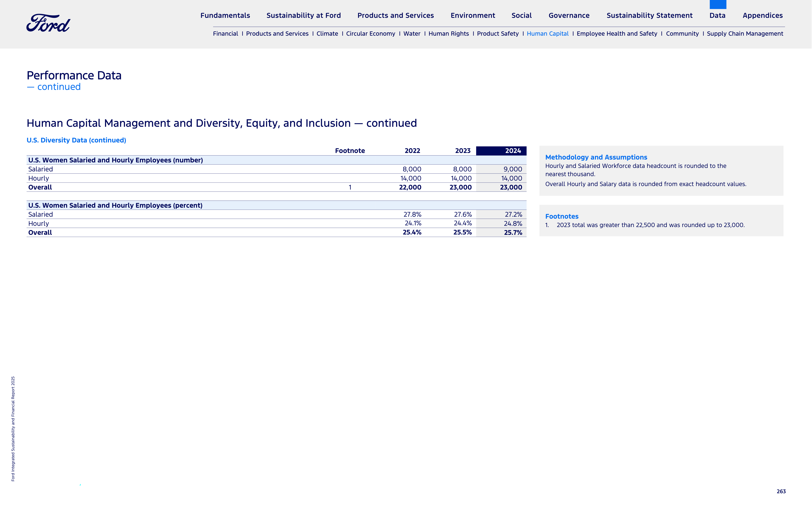Open the Human Rights link

pyautogui.click(x=449, y=34)
